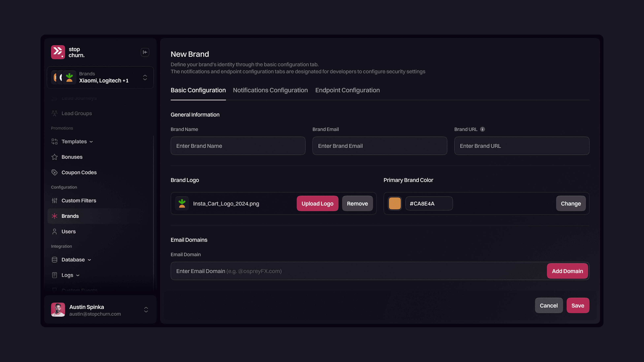The height and width of the screenshot is (362, 644).
Task: Open Users via the person icon
Action: click(55, 232)
